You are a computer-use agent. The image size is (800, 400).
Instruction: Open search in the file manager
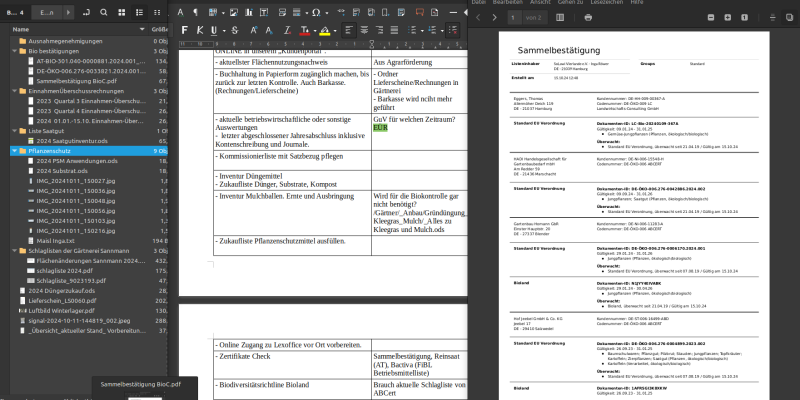105,12
